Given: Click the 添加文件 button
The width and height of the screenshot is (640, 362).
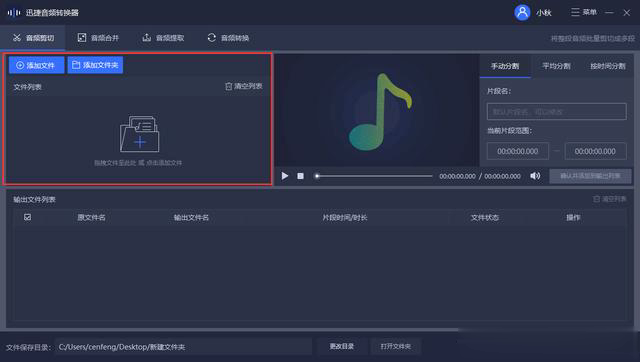Looking at the screenshot, I should 36,65.
